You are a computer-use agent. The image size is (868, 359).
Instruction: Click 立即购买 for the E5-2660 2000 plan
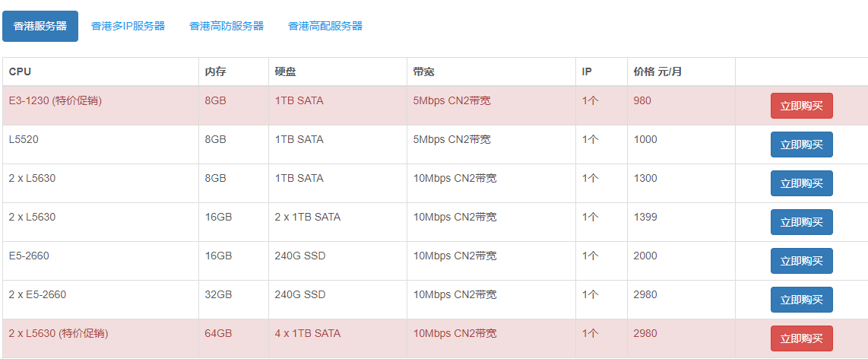[x=801, y=261]
